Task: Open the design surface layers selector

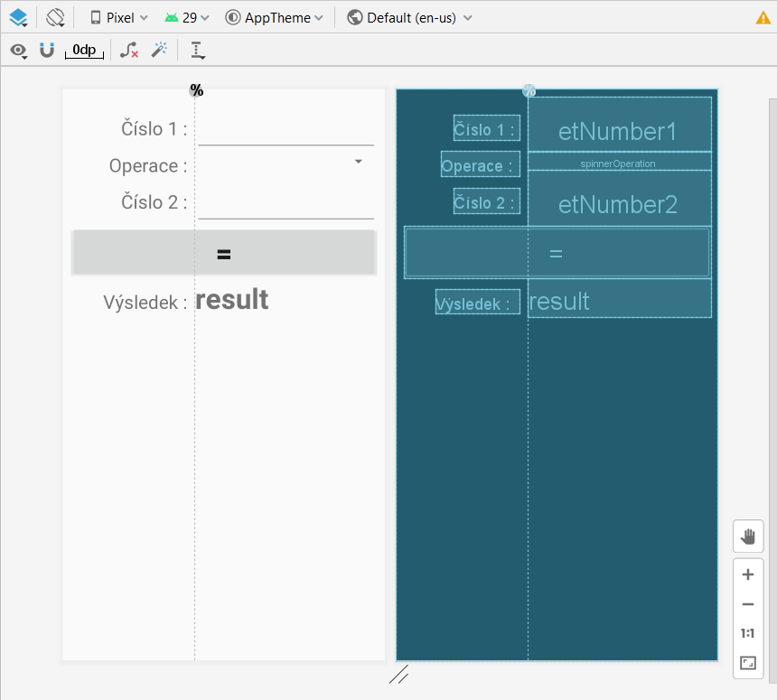Action: tap(18, 17)
